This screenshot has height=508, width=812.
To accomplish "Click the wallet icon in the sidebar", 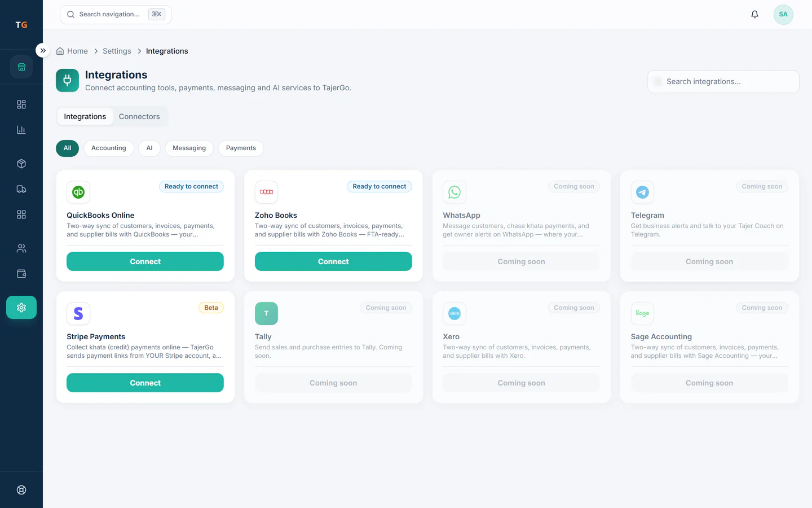I will [21, 274].
